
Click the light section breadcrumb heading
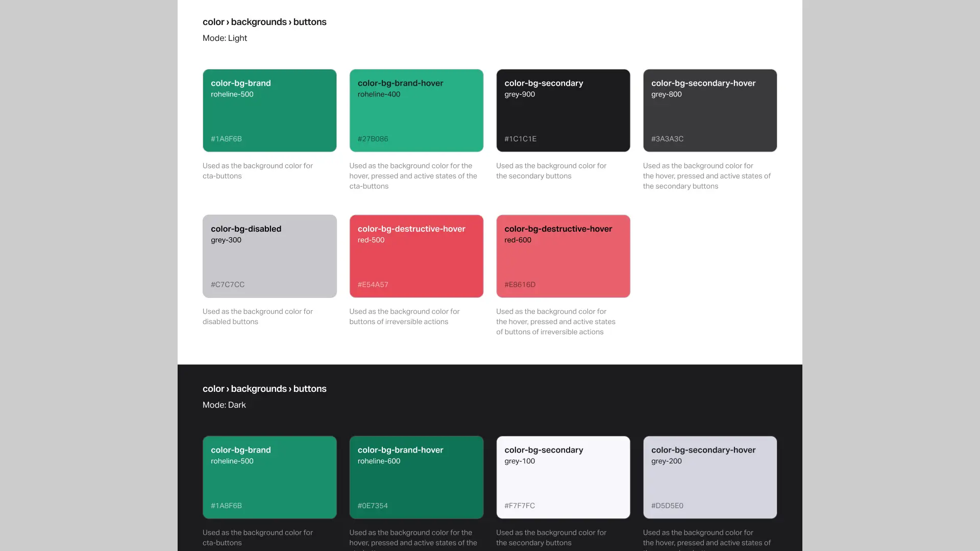[264, 22]
